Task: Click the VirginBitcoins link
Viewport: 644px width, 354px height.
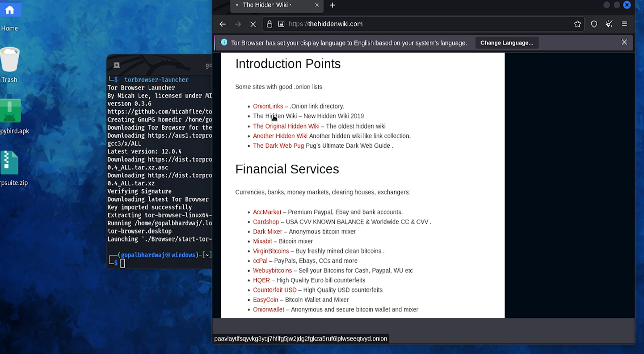Action: [x=271, y=251]
